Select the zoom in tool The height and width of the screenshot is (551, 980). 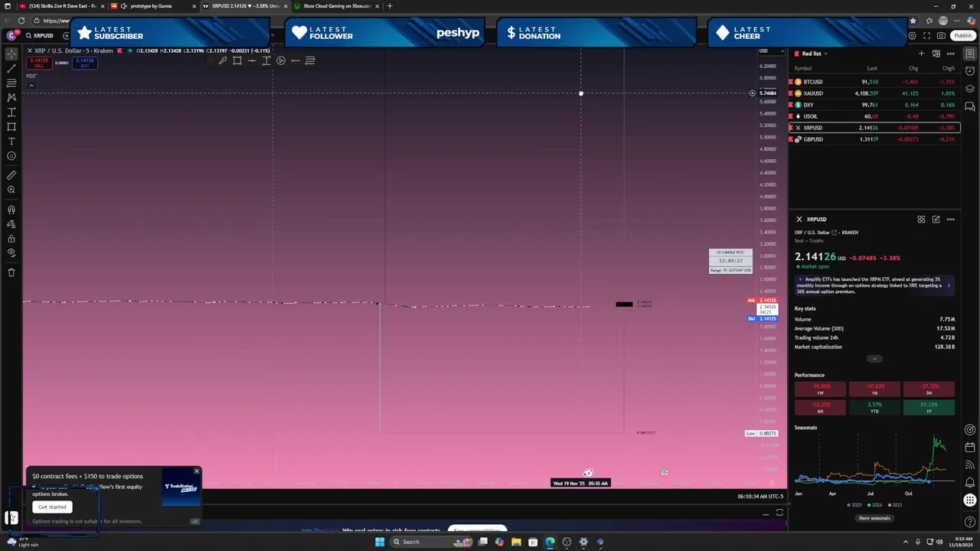click(x=11, y=190)
